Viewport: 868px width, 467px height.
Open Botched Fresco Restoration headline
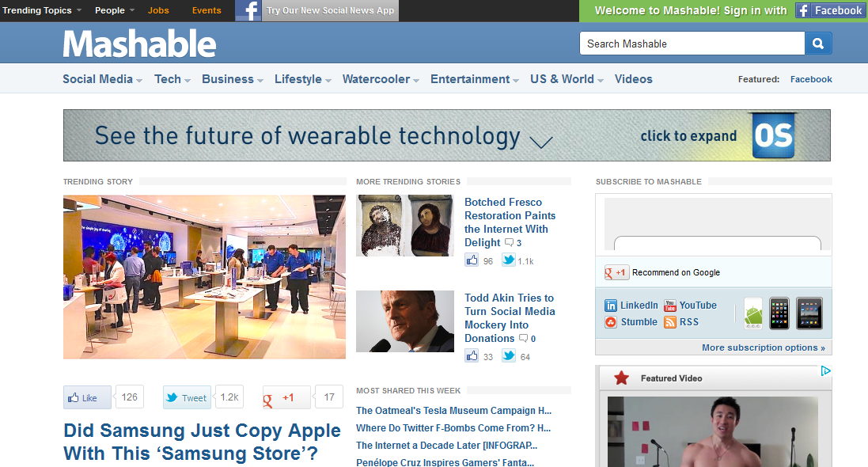[510, 222]
